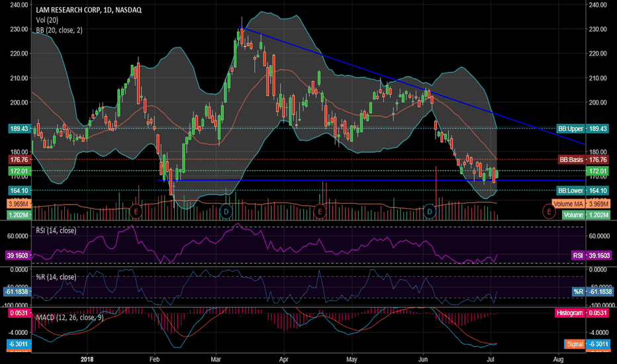
Task: Click the left-axis 0.0531 histogram tag
Action: [x=19, y=313]
